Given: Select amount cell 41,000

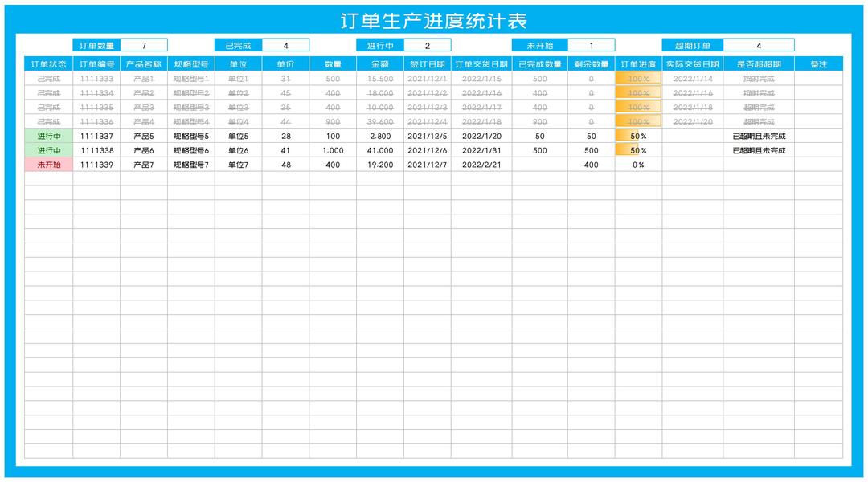Looking at the screenshot, I should pyautogui.click(x=380, y=150).
